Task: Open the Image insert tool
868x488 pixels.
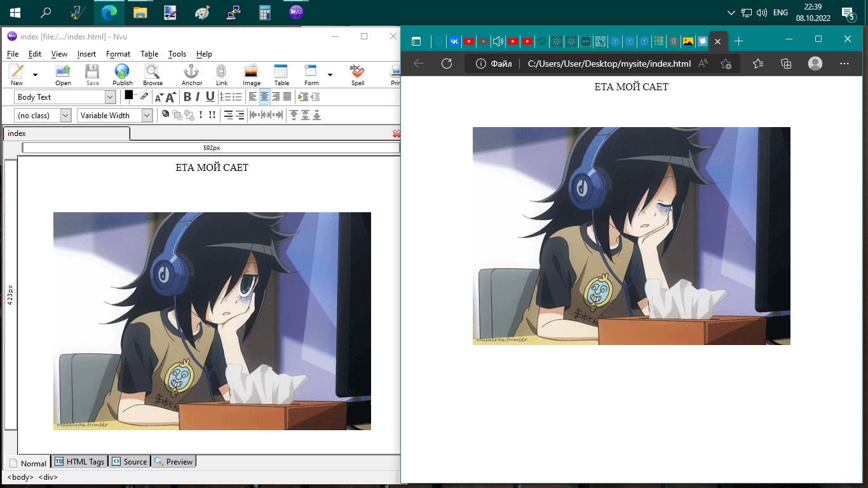Action: tap(251, 74)
